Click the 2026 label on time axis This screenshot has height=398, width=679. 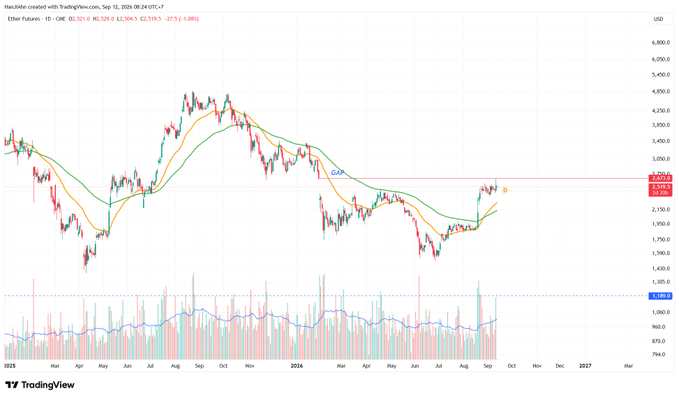(x=297, y=366)
